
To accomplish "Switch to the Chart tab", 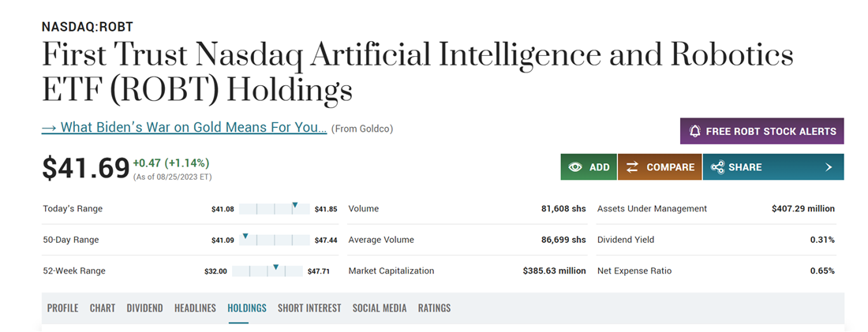I will click(x=103, y=308).
